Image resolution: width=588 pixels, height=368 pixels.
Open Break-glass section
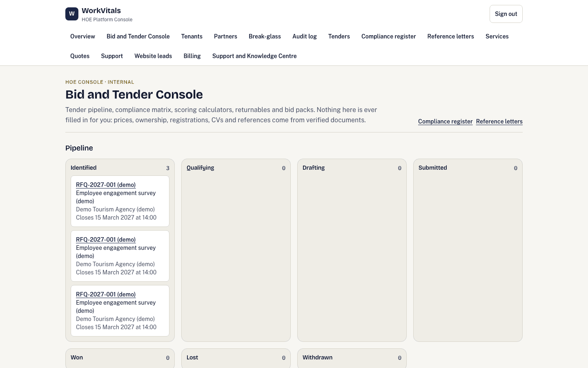click(265, 36)
